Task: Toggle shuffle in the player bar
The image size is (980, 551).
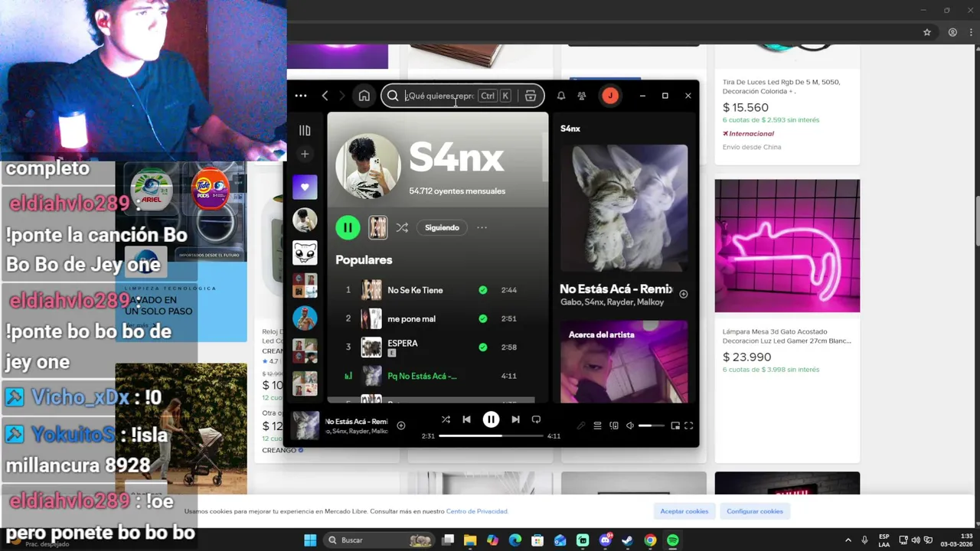Action: [x=446, y=419]
